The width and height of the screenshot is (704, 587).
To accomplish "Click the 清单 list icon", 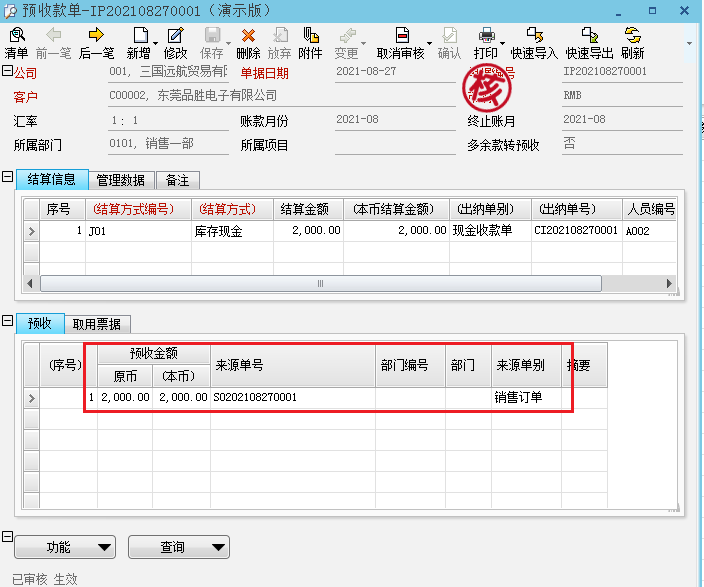I will (16, 43).
